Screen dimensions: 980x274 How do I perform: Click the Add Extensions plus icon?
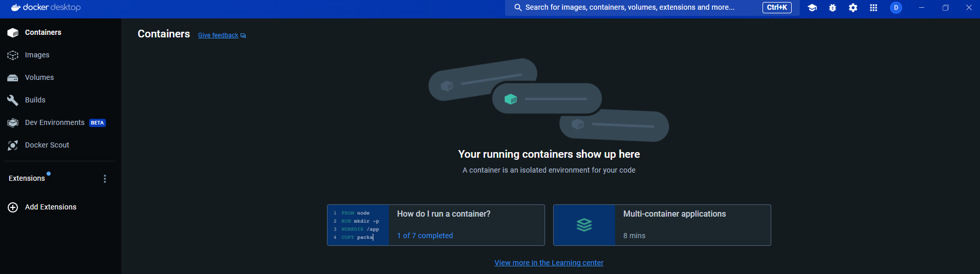tap(13, 207)
